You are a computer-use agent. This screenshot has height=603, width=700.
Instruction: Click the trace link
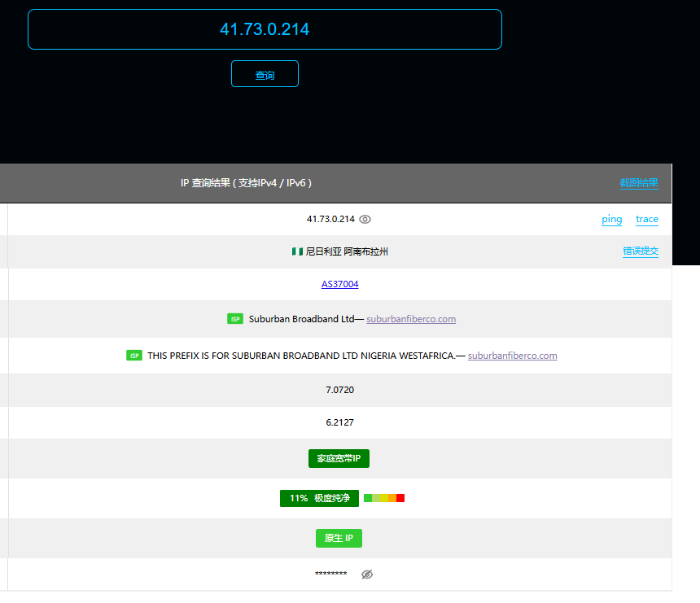pos(647,219)
